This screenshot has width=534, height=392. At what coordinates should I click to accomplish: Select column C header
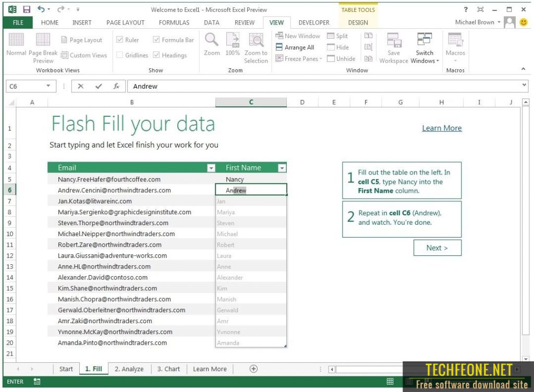(251, 102)
